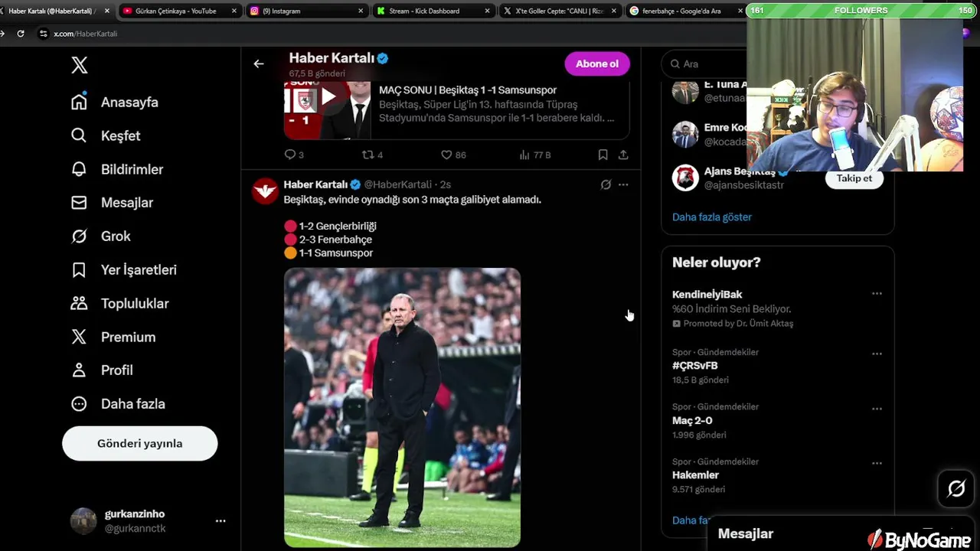This screenshot has height=551, width=980.
Task: Open options for Hakemler trend
Action: pos(877,463)
